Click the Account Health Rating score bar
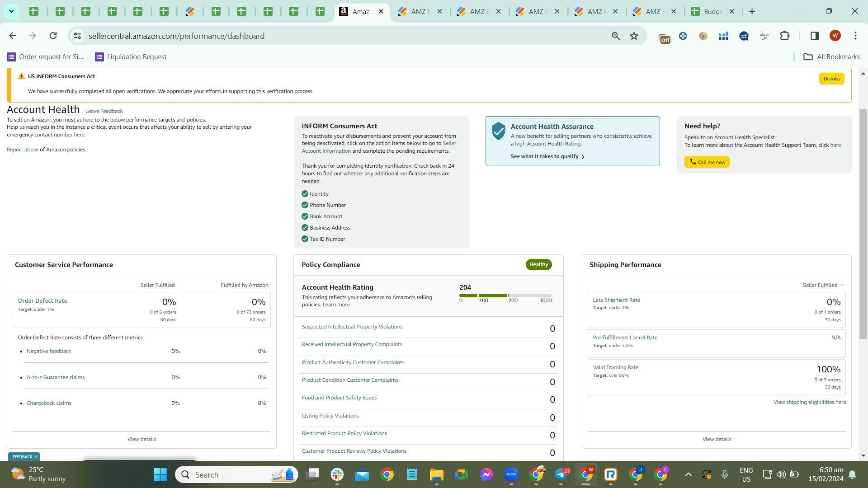The width and height of the screenshot is (868, 488). [x=505, y=296]
